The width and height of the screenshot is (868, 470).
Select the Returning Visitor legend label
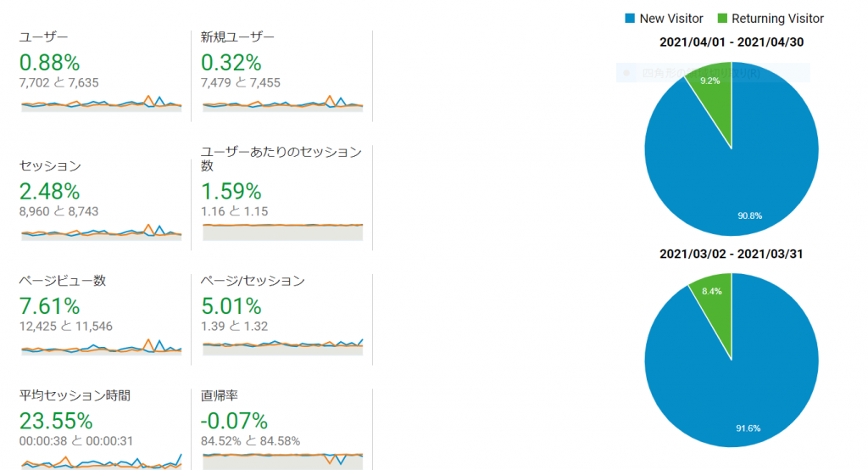tap(777, 19)
